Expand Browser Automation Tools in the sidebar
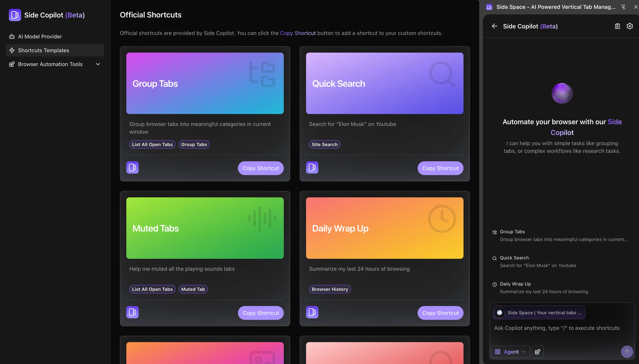 (98, 64)
